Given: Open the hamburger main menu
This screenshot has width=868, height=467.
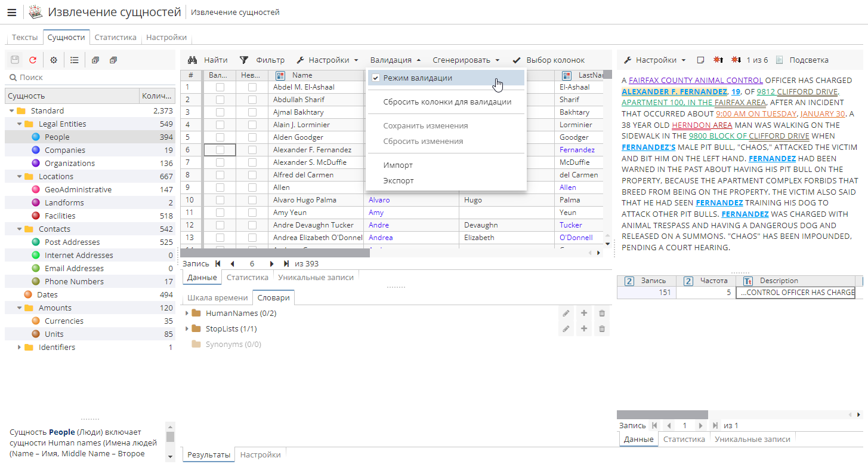Looking at the screenshot, I should [x=11, y=12].
